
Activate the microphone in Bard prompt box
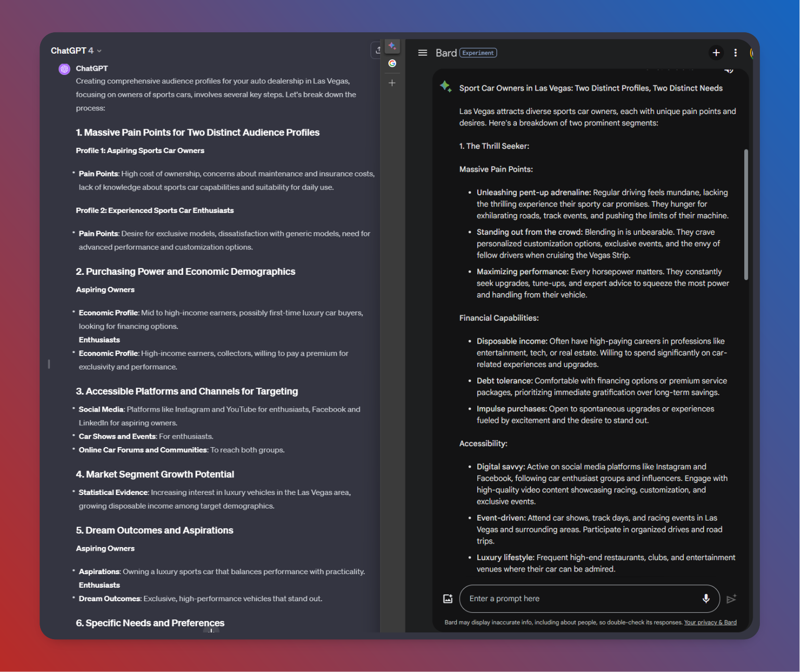click(706, 599)
